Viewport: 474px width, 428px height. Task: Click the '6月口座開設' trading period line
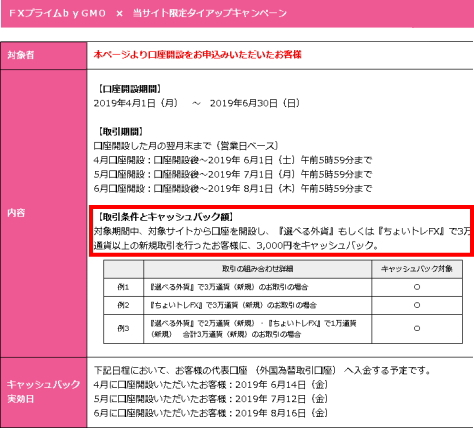233,189
